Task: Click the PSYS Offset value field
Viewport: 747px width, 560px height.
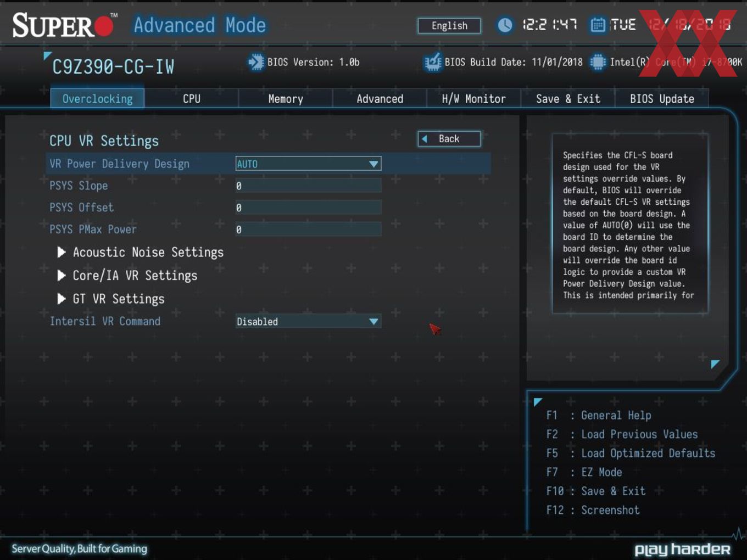Action: (308, 208)
